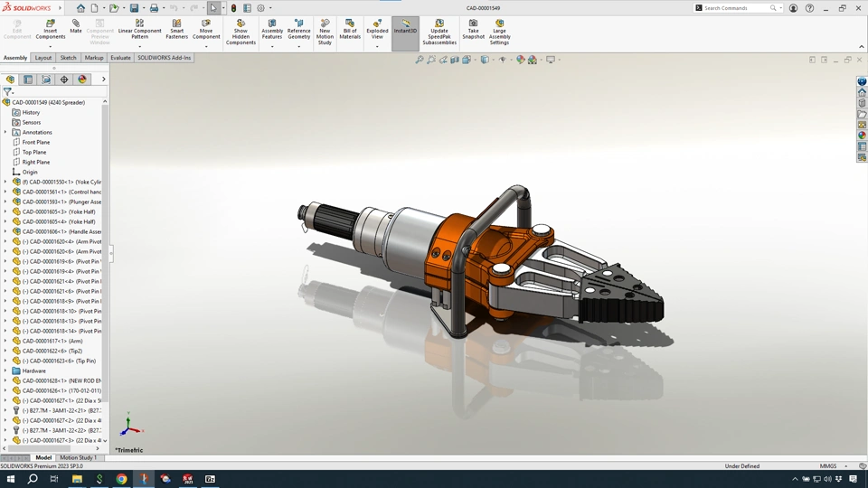
Task: Click the Insert Components tool
Action: [x=51, y=29]
